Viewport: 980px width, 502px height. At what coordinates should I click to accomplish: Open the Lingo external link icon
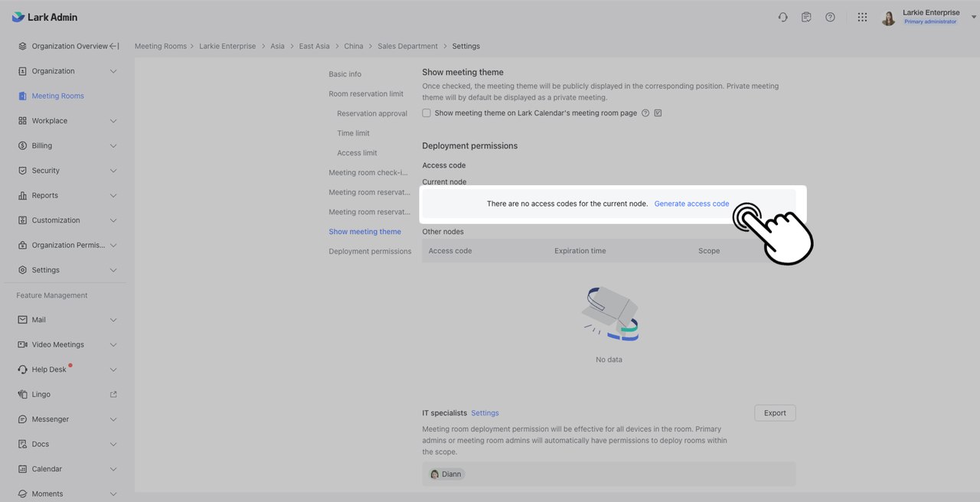113,394
